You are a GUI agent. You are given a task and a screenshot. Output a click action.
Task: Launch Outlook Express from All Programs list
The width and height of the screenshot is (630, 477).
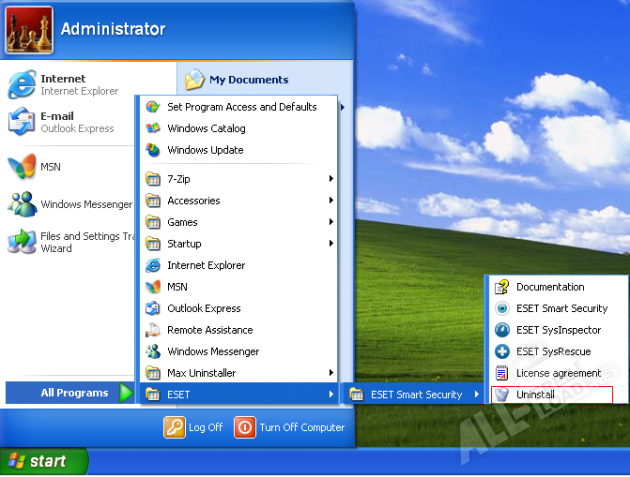pyautogui.click(x=203, y=308)
